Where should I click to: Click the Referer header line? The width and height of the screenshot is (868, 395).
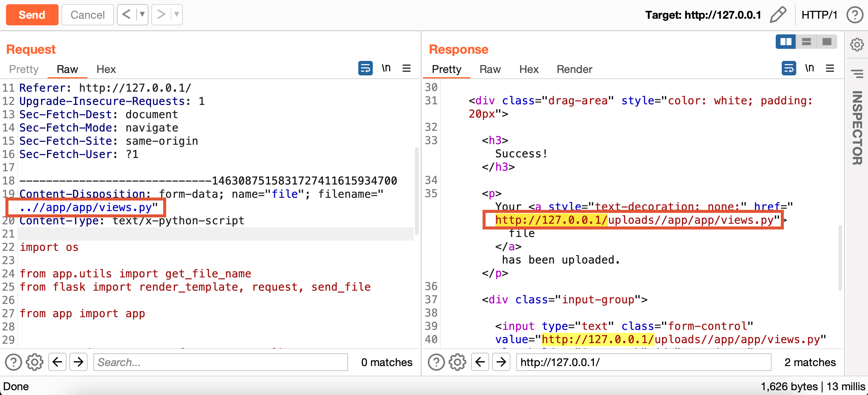coord(105,88)
